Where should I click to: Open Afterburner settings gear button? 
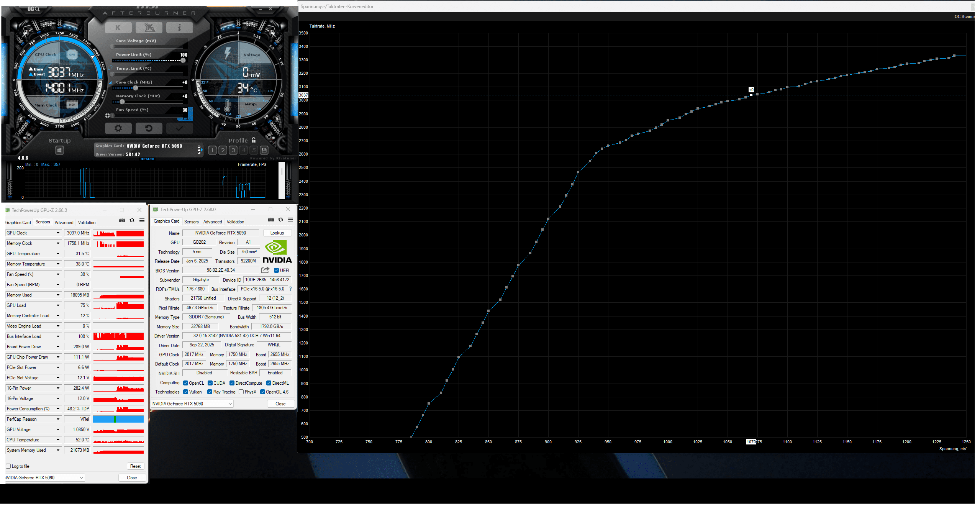(x=118, y=128)
